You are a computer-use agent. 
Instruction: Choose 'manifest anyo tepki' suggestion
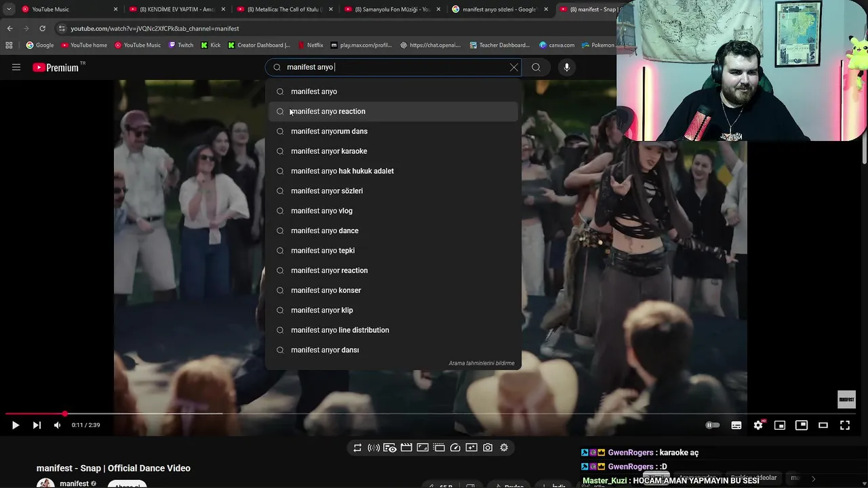(393, 251)
